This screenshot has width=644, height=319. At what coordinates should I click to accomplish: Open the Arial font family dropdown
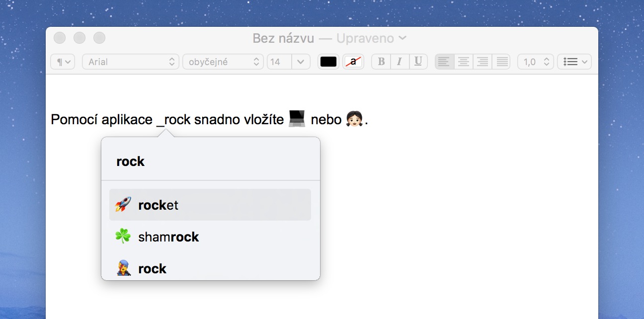(131, 62)
